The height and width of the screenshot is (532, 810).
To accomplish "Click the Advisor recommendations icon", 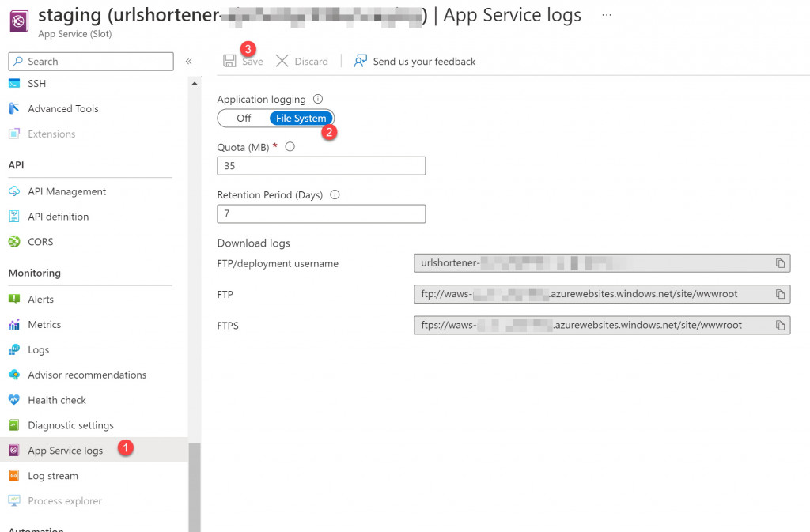I will [14, 375].
